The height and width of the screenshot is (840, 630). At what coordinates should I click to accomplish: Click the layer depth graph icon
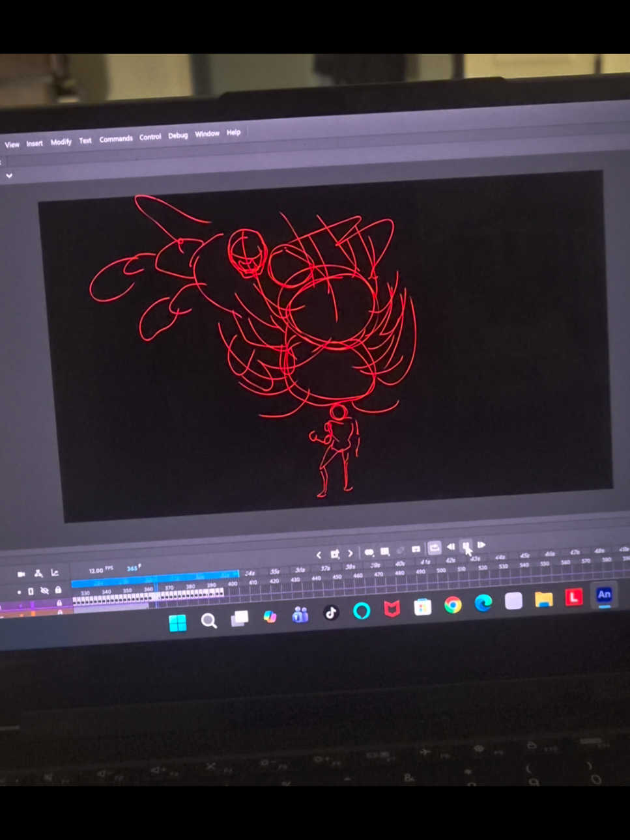55,573
